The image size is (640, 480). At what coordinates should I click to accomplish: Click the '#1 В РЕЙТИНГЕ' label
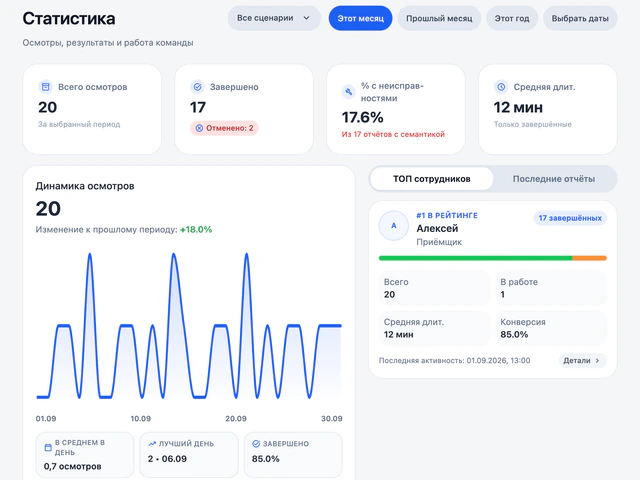coord(447,216)
